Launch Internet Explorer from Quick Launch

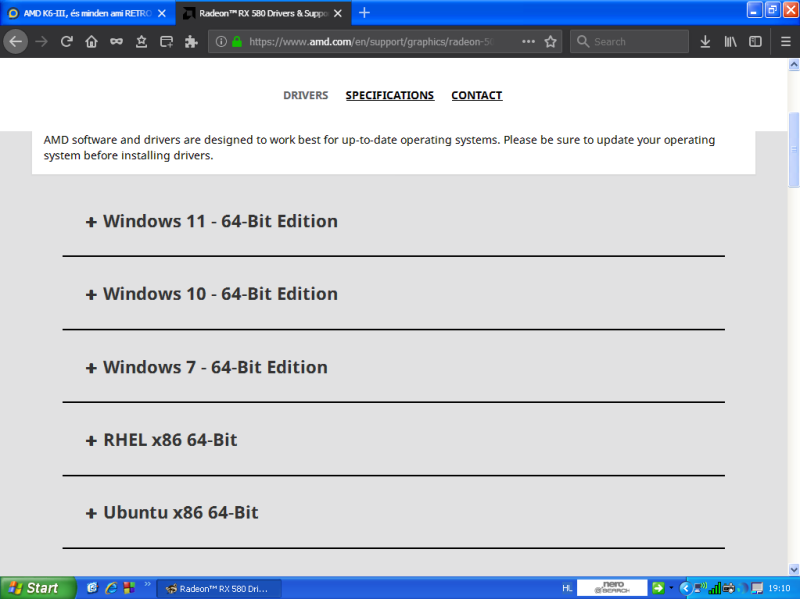pos(111,588)
